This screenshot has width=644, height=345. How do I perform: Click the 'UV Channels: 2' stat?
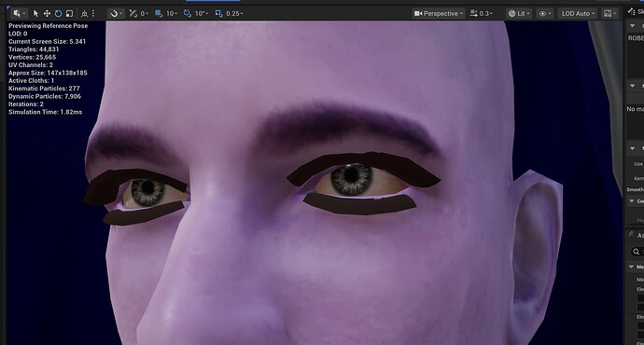coord(31,65)
